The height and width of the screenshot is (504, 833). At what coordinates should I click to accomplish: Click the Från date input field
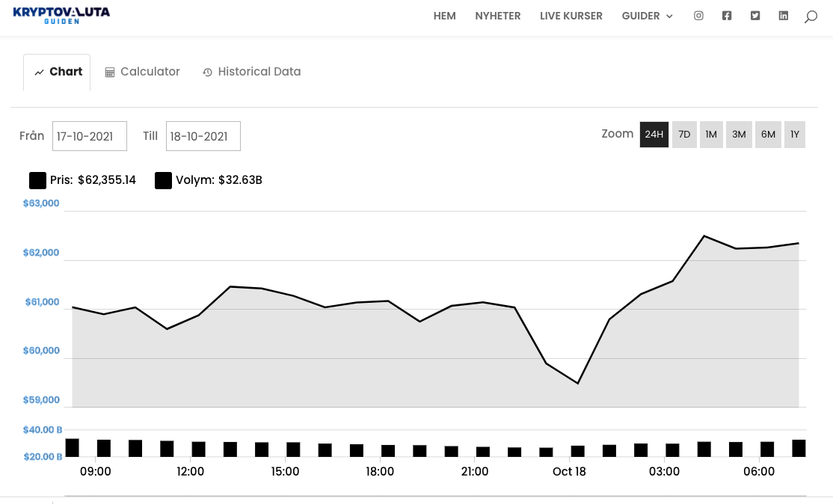89,135
